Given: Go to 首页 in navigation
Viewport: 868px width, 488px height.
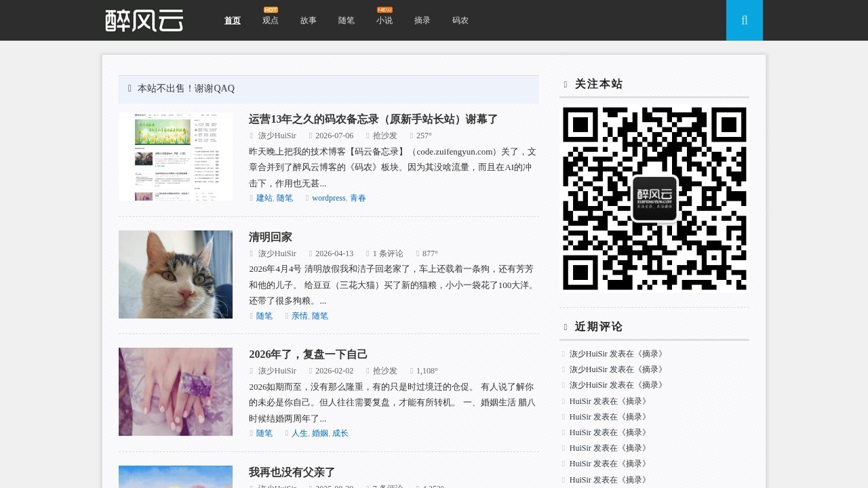Looking at the screenshot, I should tap(233, 20).
